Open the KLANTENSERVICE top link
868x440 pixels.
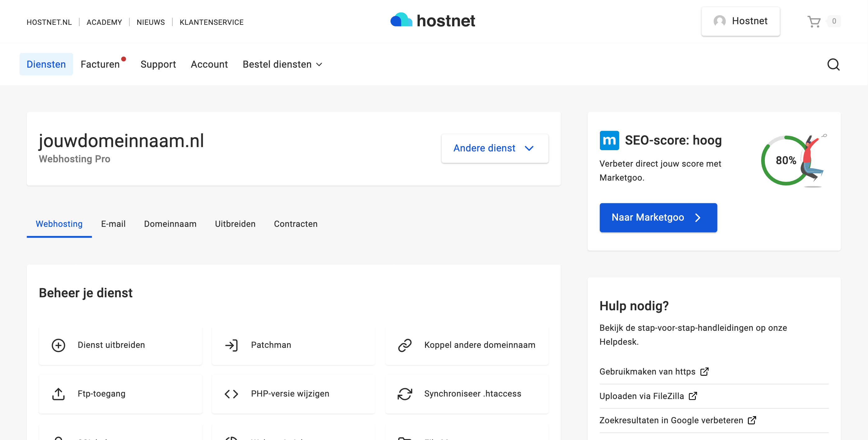(211, 22)
